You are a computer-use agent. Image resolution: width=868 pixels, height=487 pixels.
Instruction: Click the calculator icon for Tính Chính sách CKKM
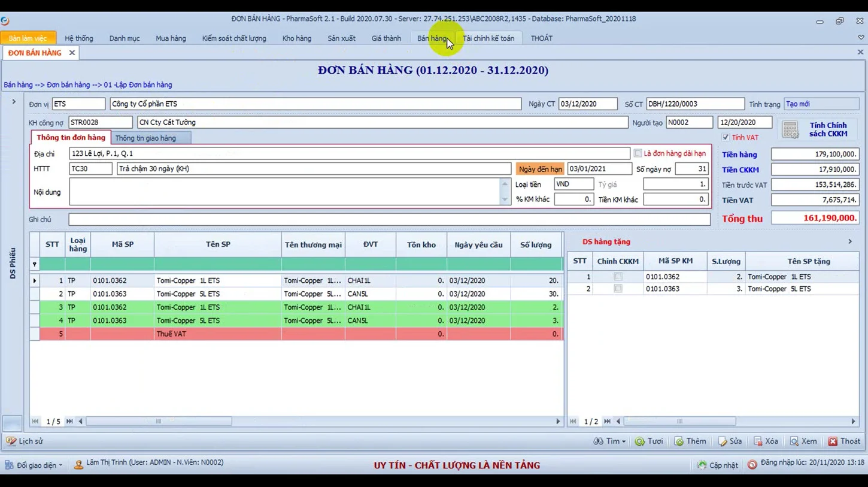tap(790, 129)
